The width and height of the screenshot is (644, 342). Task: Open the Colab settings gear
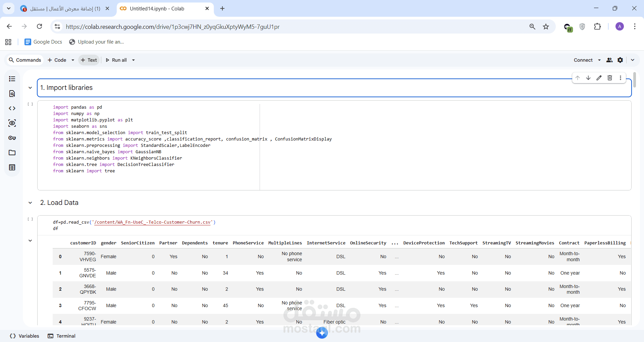(x=620, y=60)
